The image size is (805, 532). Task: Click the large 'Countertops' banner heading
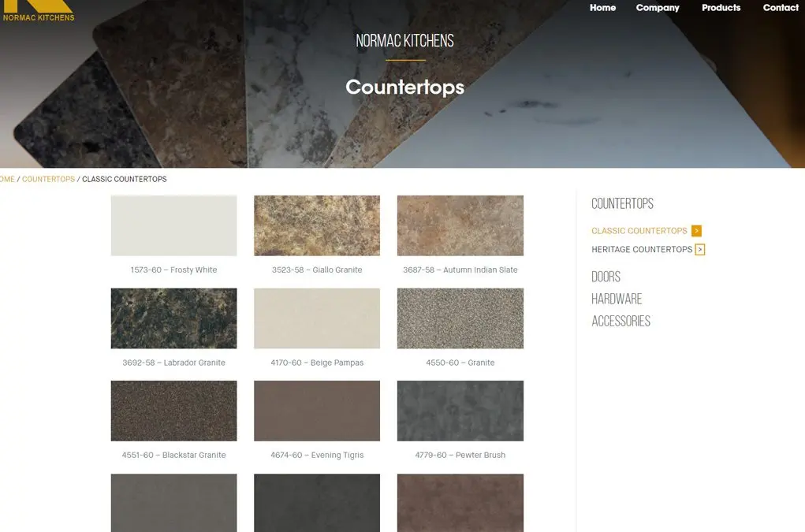coord(404,87)
